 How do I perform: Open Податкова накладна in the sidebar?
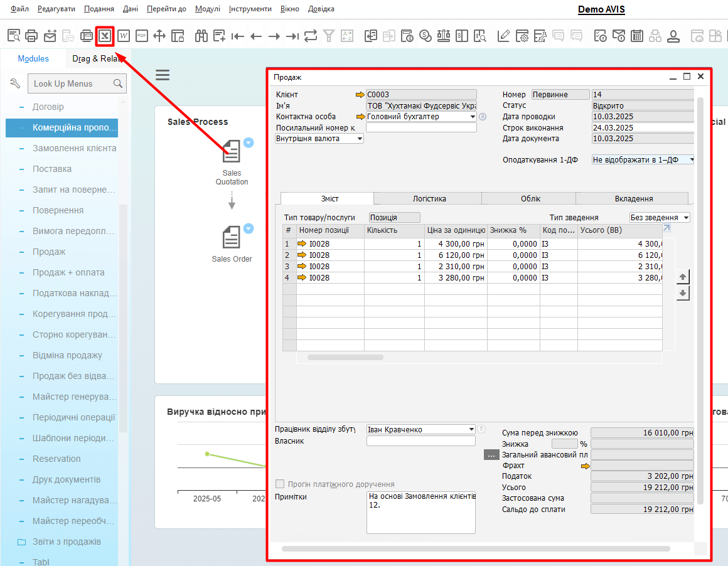(x=74, y=293)
